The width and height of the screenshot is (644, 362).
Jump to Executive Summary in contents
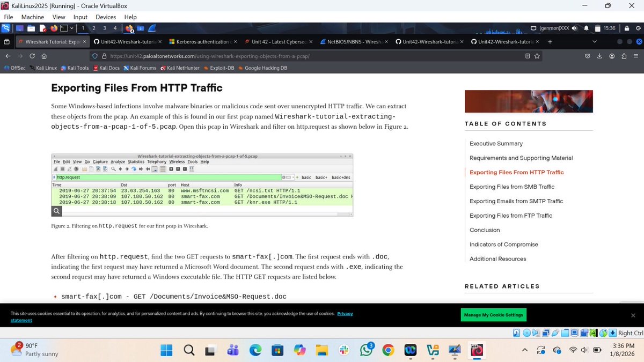pyautogui.click(x=496, y=144)
